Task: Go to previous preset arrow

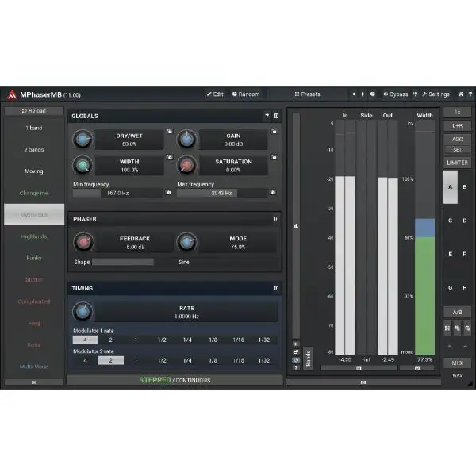Action: coord(354,94)
